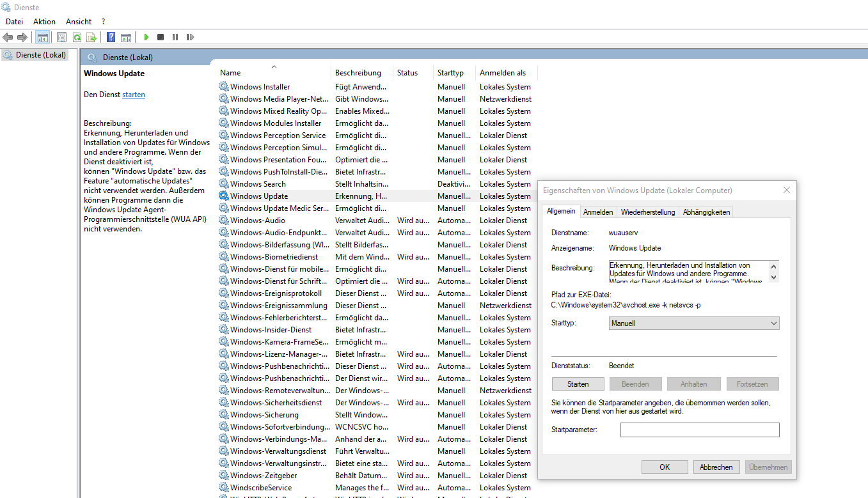Click gear icon of Windows Installer service
Image resolution: width=868 pixels, height=498 pixels.
pyautogui.click(x=223, y=86)
